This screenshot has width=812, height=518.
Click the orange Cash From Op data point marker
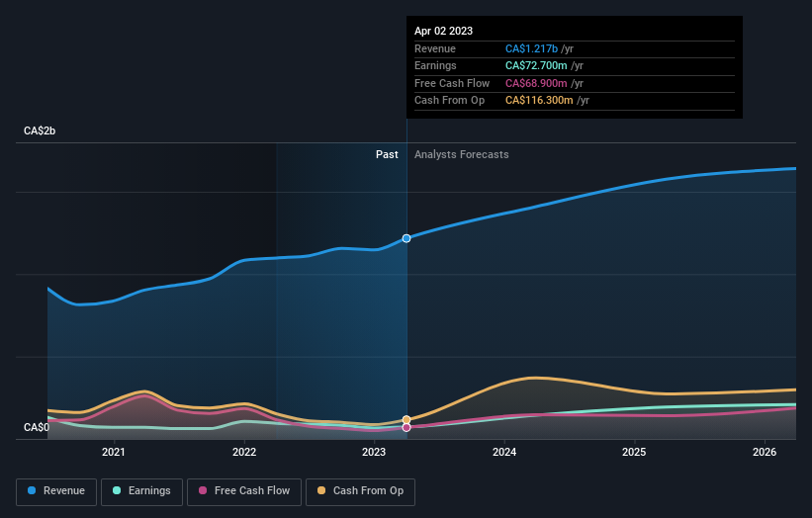point(406,420)
